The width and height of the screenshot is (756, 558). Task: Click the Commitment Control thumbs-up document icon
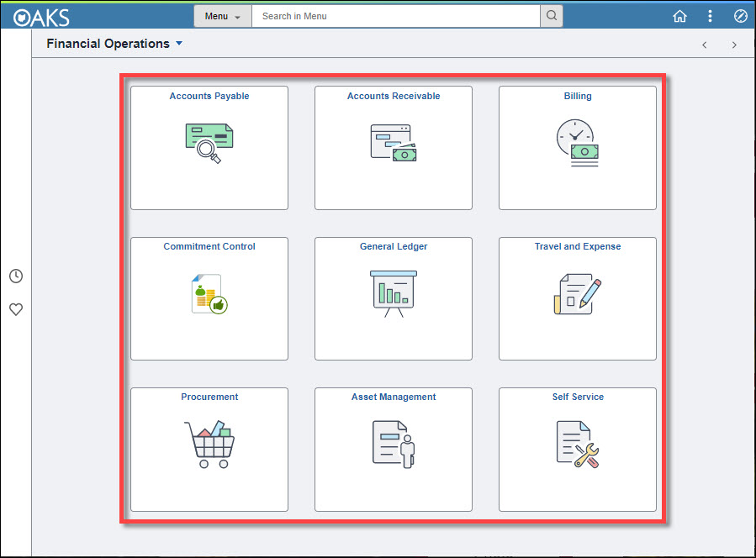[209, 294]
